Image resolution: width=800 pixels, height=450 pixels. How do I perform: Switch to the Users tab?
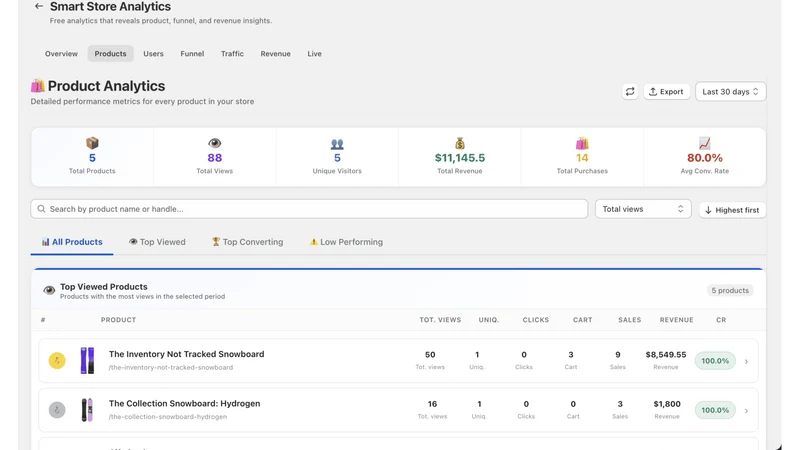click(153, 54)
